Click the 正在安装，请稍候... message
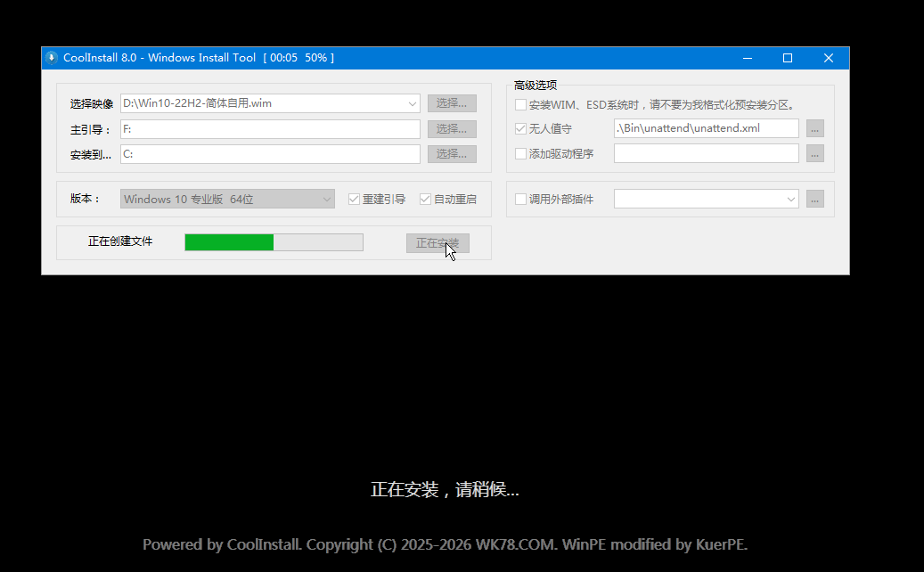This screenshot has height=572, width=924. [x=445, y=489]
